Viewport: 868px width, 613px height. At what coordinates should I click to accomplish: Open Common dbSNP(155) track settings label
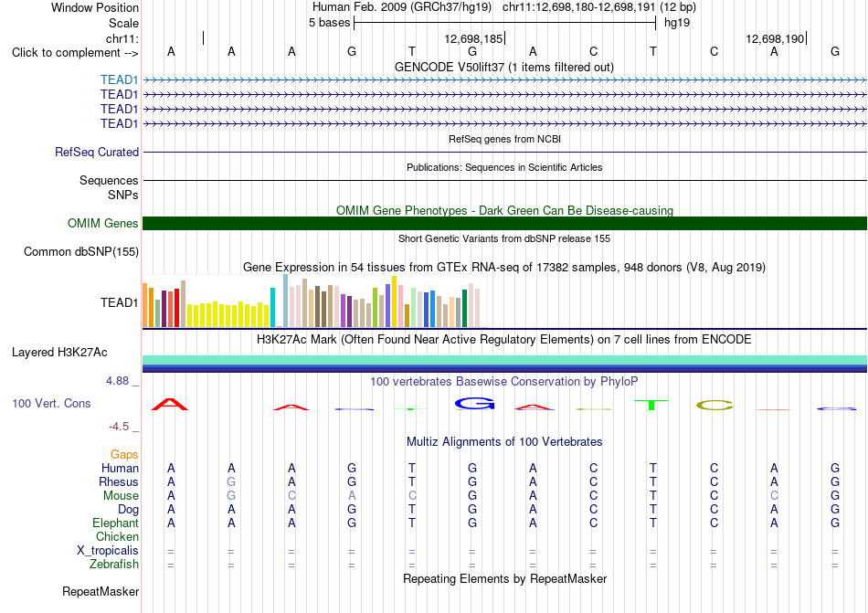pyautogui.click(x=80, y=252)
